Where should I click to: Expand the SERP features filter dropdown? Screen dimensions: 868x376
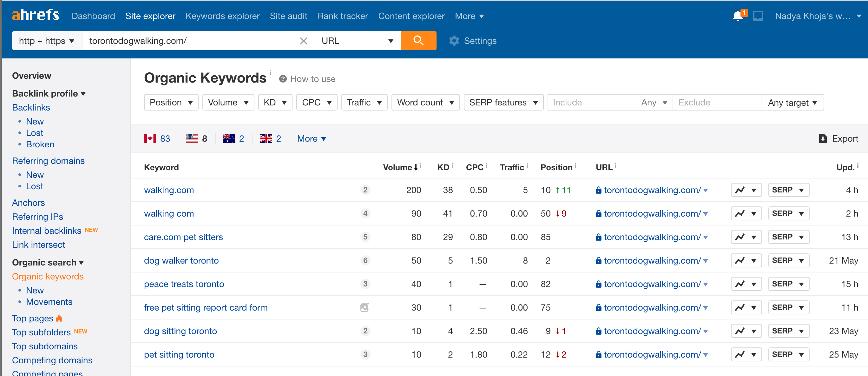[x=503, y=102]
